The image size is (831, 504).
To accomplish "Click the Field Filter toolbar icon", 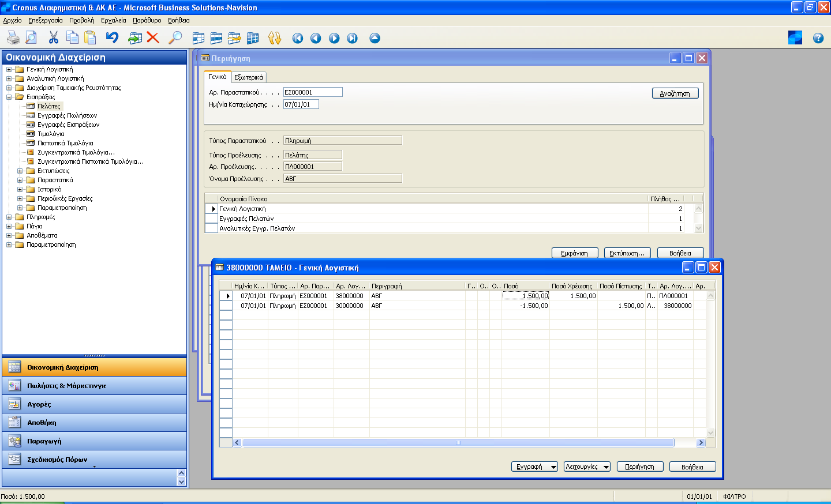I will [199, 38].
